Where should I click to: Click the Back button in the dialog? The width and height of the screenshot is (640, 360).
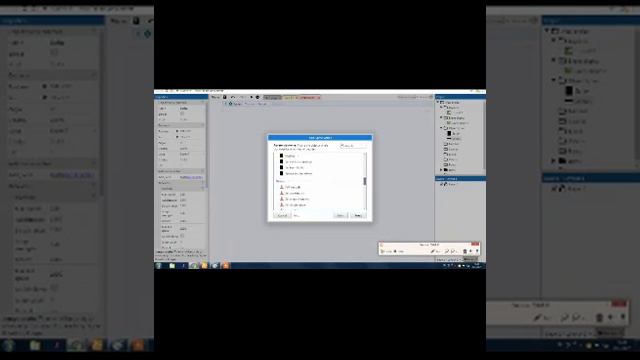341,216
